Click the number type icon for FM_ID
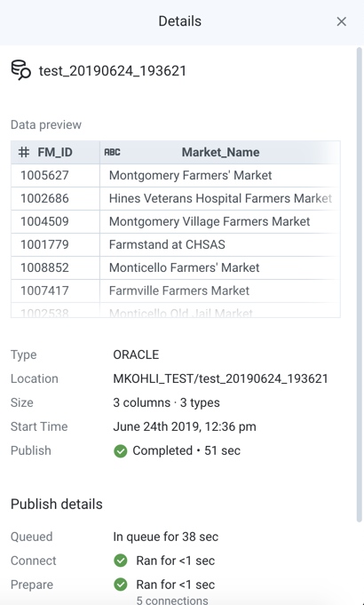 pos(24,152)
